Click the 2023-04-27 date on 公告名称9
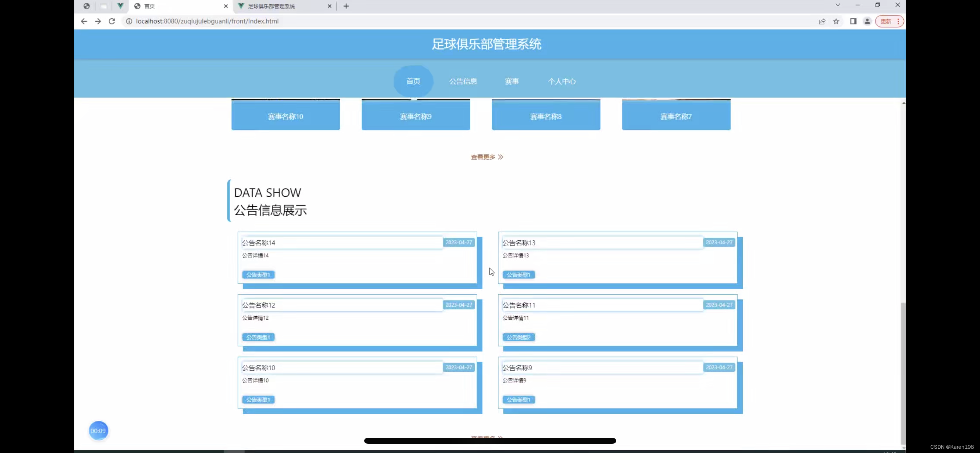 719,367
